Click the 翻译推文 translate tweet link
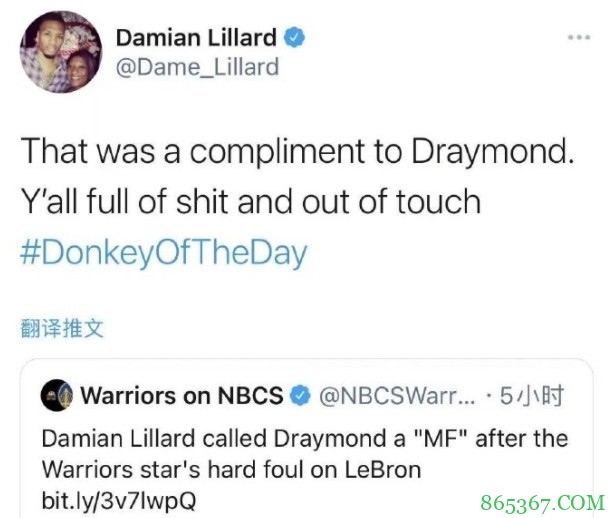 coord(62,328)
